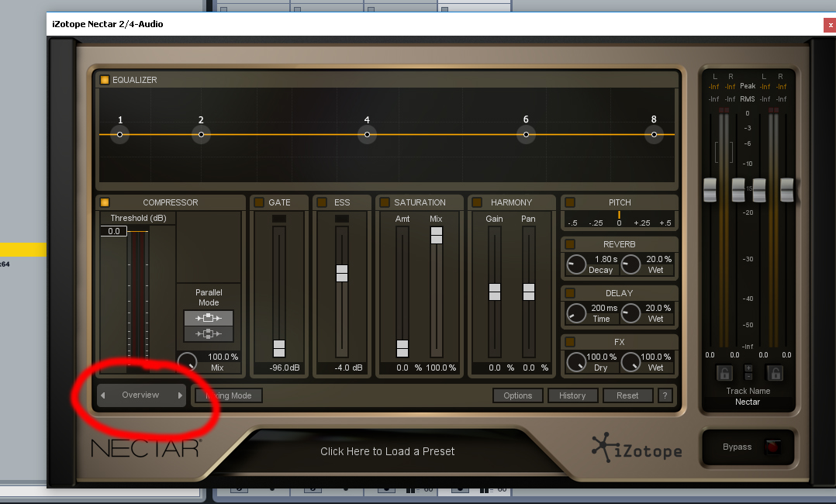Click the Reverb Decay knob

pos(576,264)
